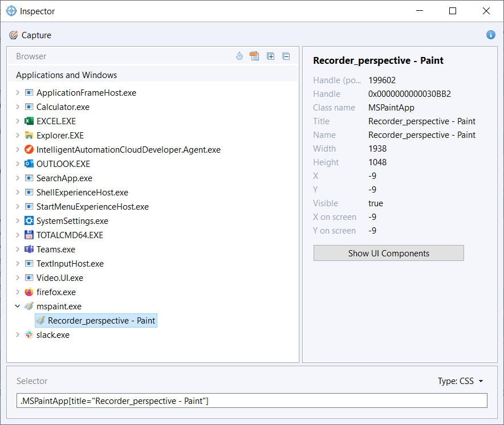Select Video.UI.exe in the tree
The width and height of the screenshot is (504, 425).
click(60, 277)
